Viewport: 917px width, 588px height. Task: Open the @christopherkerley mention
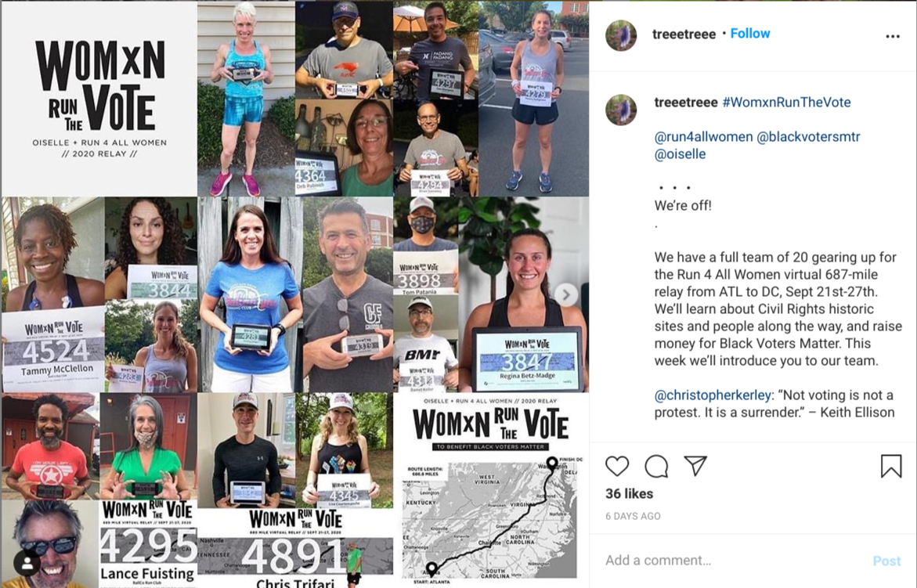tap(713, 395)
